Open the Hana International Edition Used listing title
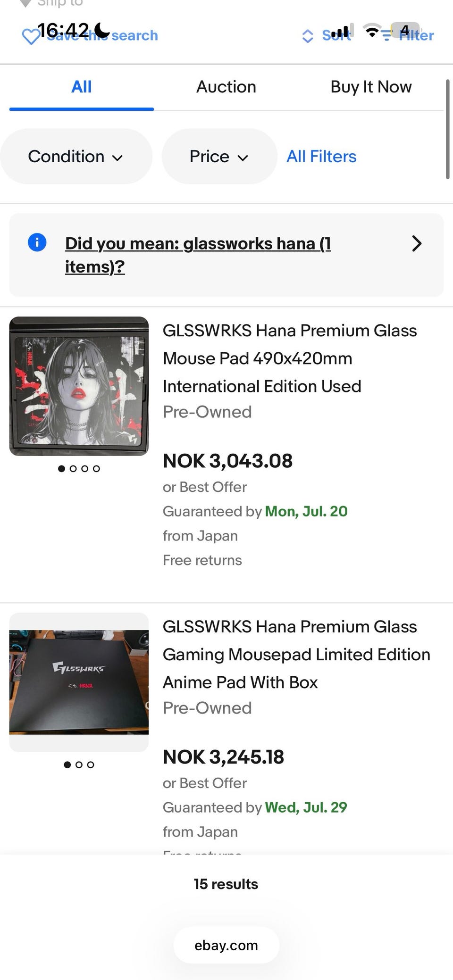453x980 pixels. click(x=290, y=358)
